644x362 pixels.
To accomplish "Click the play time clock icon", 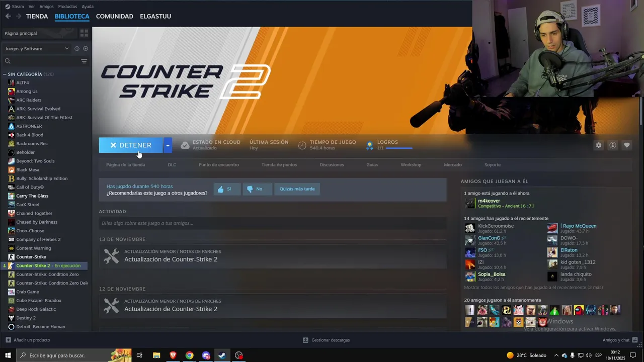I will click(302, 145).
